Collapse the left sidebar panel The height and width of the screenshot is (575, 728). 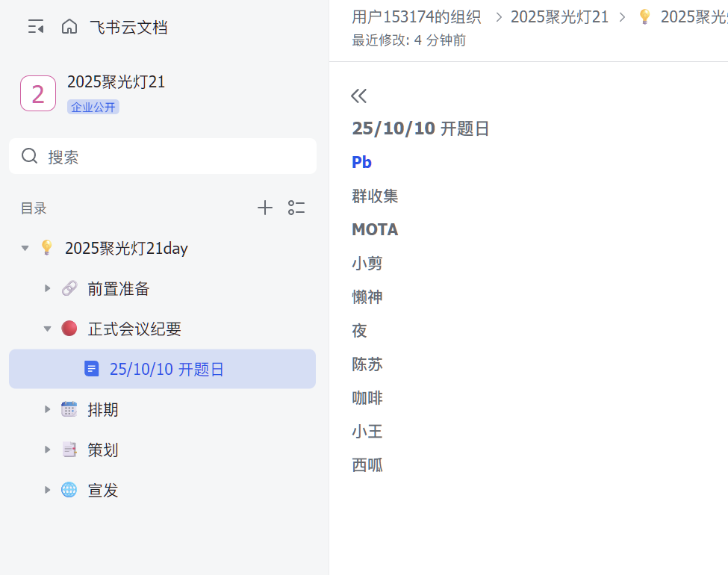[x=36, y=28]
